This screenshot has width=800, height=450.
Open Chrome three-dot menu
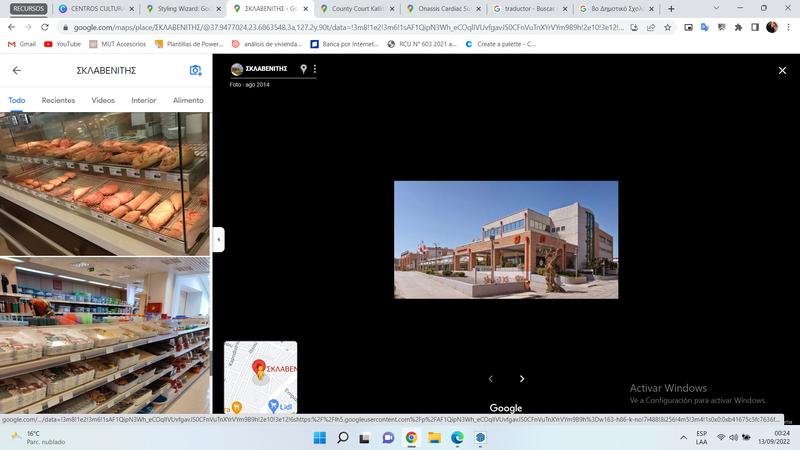[x=788, y=28]
